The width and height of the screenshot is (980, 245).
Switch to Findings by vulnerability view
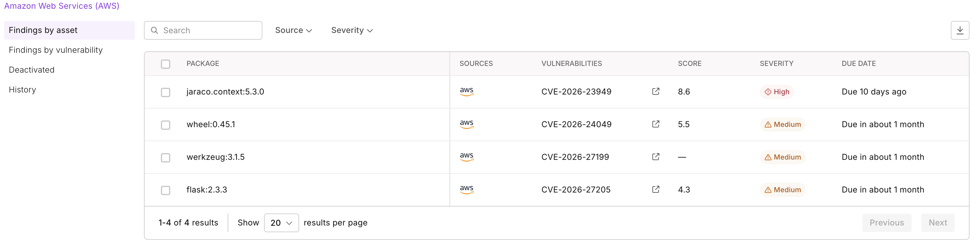click(56, 50)
